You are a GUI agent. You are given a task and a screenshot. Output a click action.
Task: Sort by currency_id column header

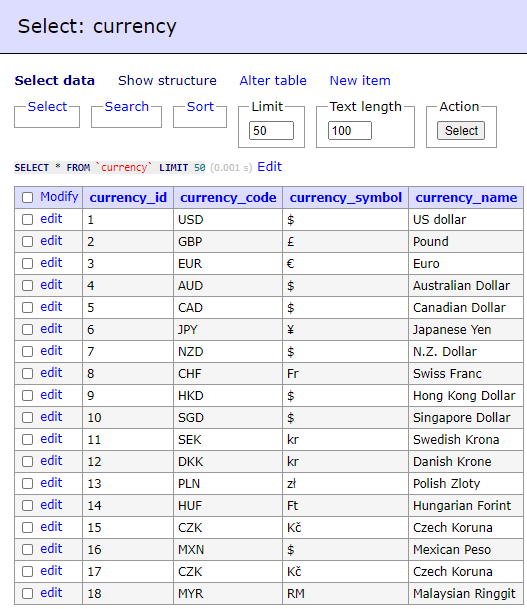(x=128, y=197)
